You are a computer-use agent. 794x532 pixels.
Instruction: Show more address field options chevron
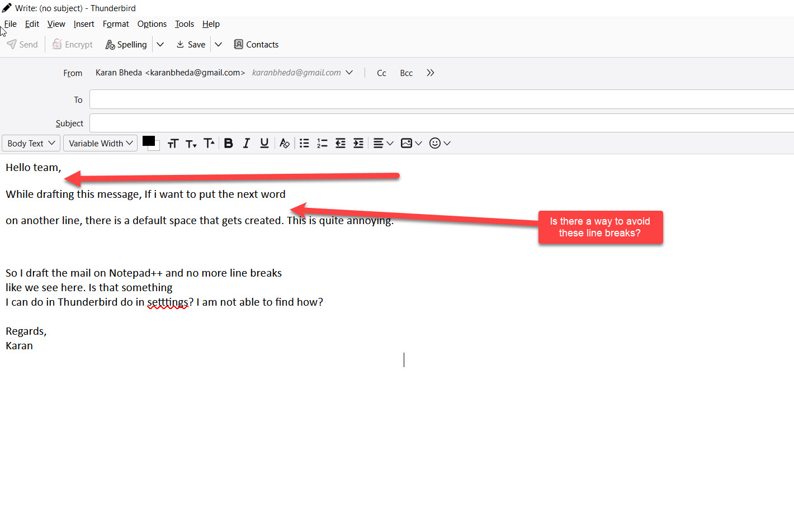(x=431, y=73)
